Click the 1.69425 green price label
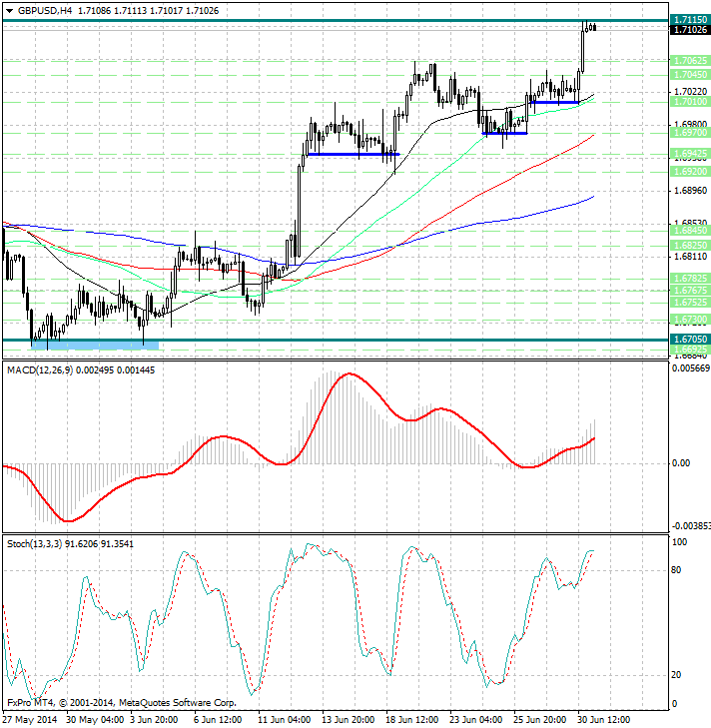The height and width of the screenshot is (728, 711). point(690,154)
